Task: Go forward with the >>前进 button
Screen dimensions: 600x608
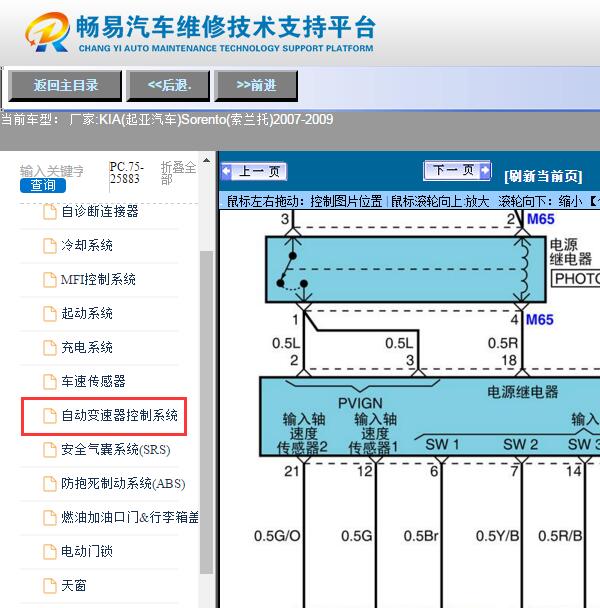Action: pos(256,86)
